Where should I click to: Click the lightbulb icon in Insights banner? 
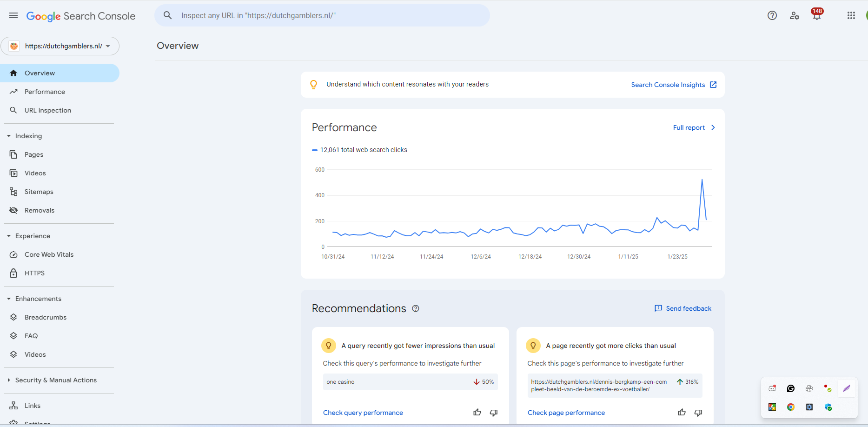(314, 84)
